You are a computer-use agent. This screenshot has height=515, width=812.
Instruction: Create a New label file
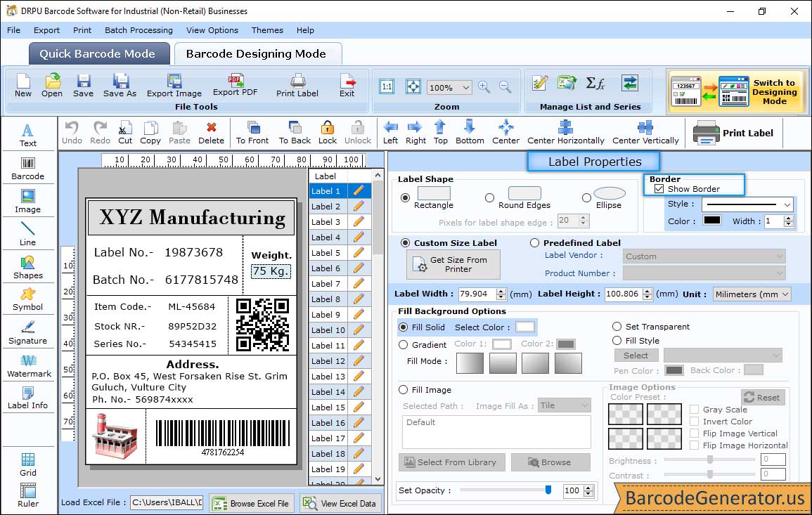pyautogui.click(x=22, y=86)
